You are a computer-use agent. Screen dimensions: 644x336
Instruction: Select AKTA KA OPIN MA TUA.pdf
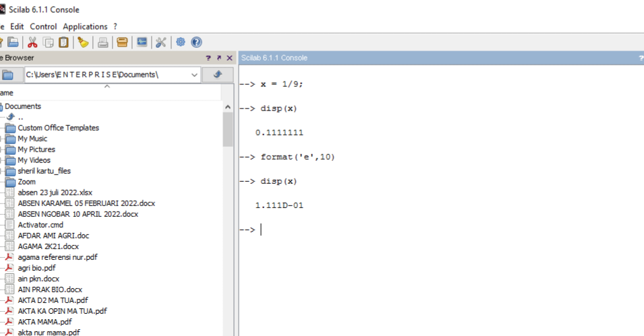pos(62,311)
